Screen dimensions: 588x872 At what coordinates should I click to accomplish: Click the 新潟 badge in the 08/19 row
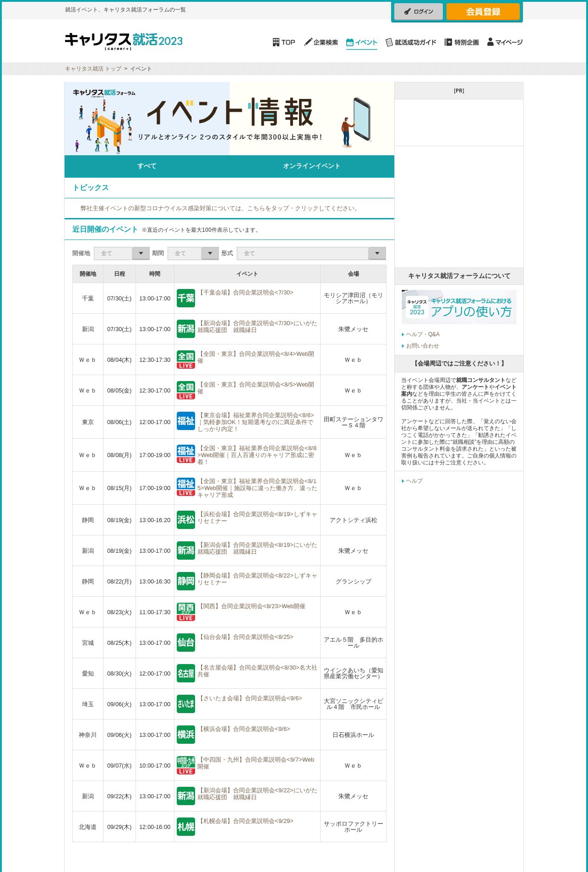point(186,550)
